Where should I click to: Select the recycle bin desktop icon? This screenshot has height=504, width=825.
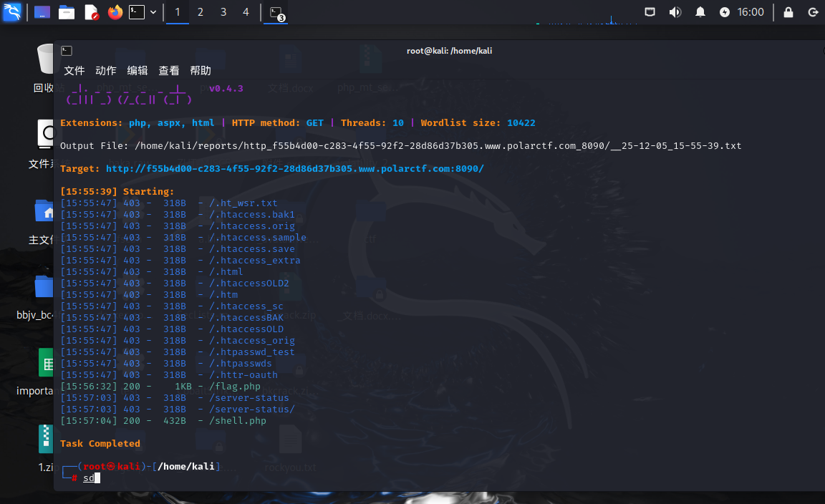45,67
